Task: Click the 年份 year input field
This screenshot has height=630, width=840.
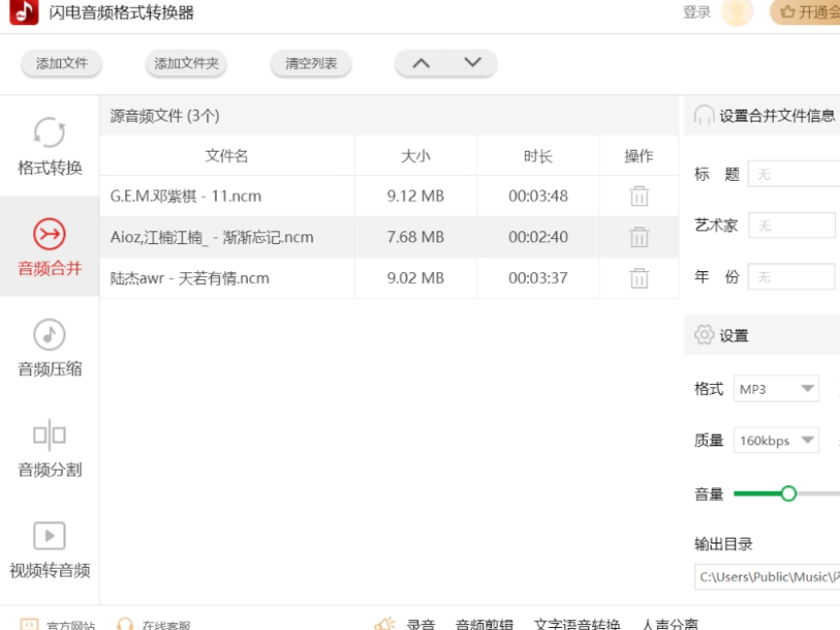Action: [791, 277]
